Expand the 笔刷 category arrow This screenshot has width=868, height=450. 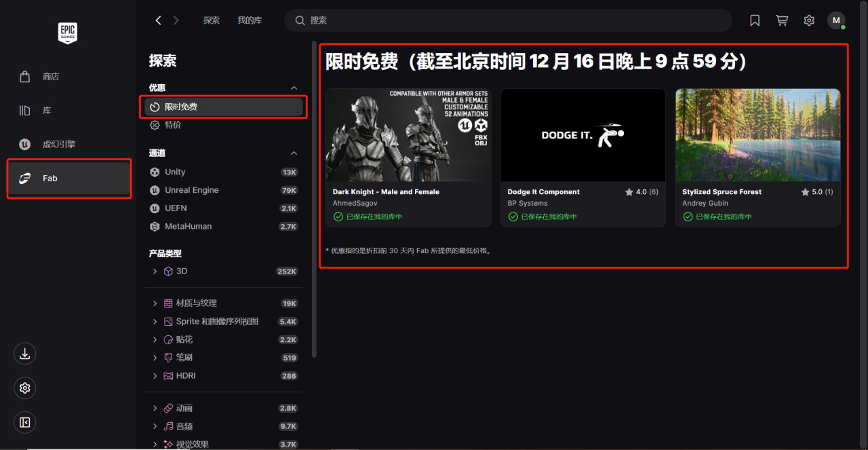(155, 358)
